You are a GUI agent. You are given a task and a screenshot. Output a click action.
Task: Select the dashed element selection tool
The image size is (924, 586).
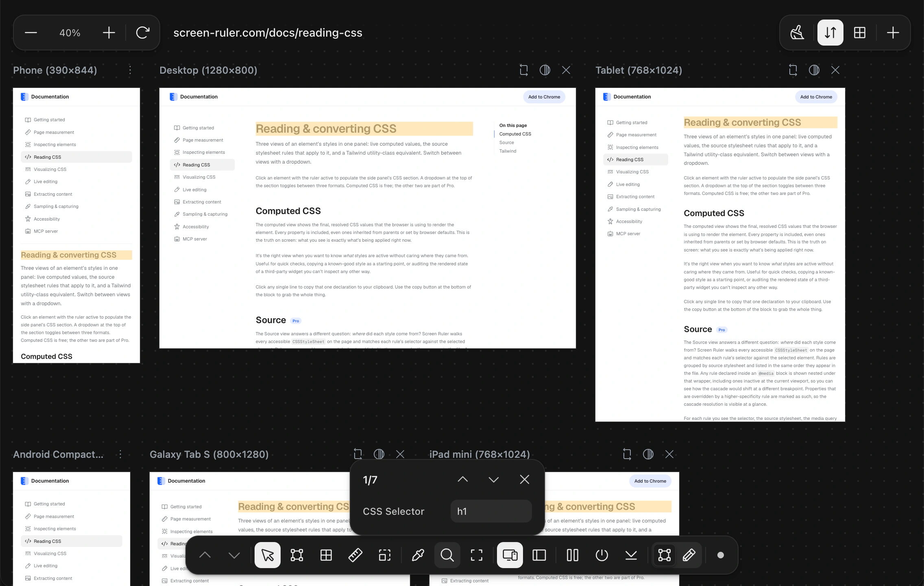(385, 555)
